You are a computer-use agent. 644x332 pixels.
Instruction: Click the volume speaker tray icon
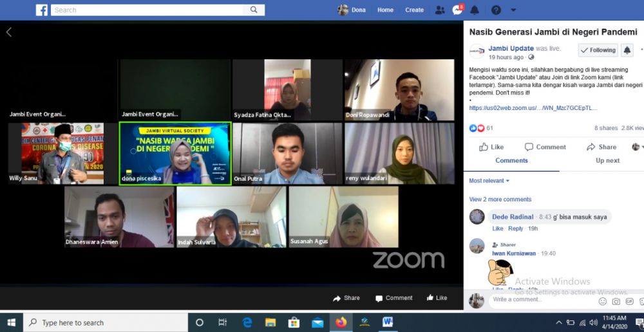click(593, 322)
